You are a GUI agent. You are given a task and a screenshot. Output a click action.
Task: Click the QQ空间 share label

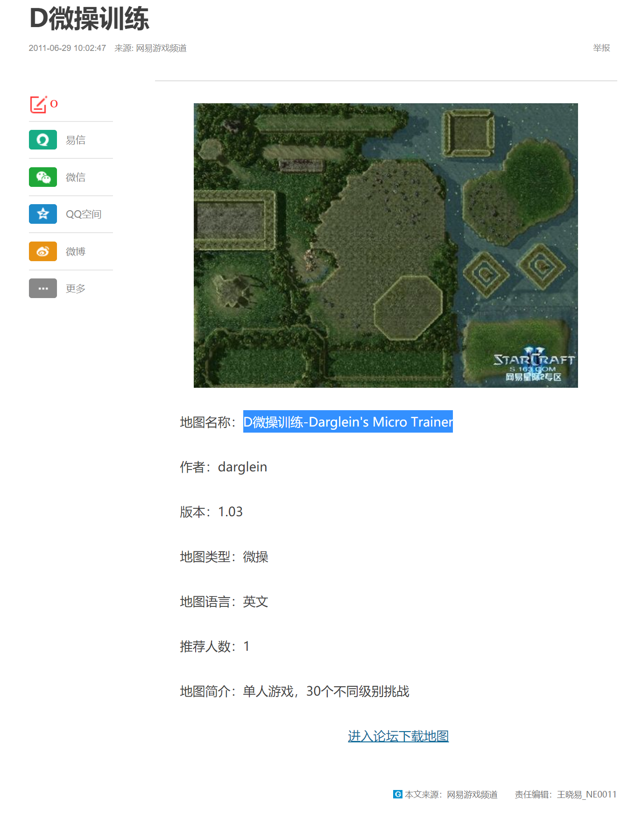(x=84, y=214)
